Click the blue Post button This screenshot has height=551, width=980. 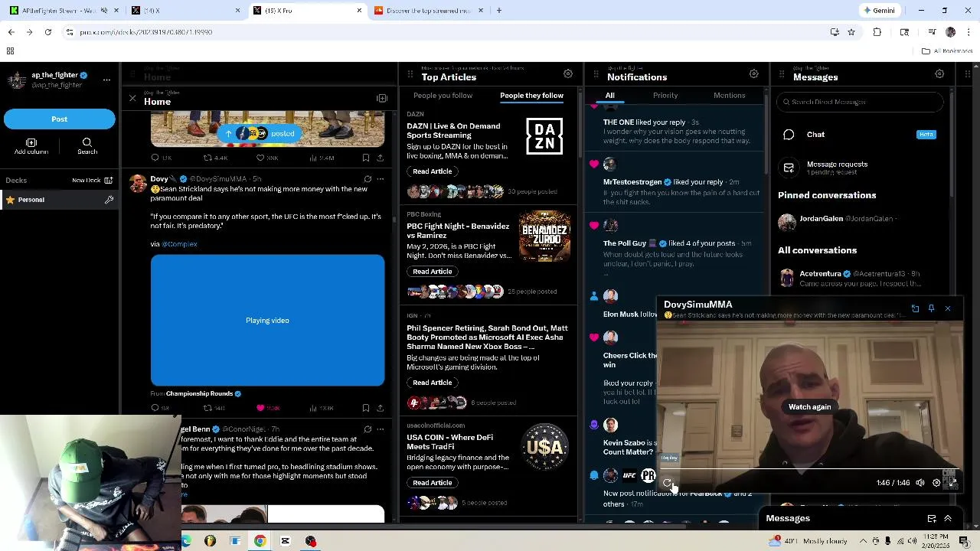(x=59, y=119)
